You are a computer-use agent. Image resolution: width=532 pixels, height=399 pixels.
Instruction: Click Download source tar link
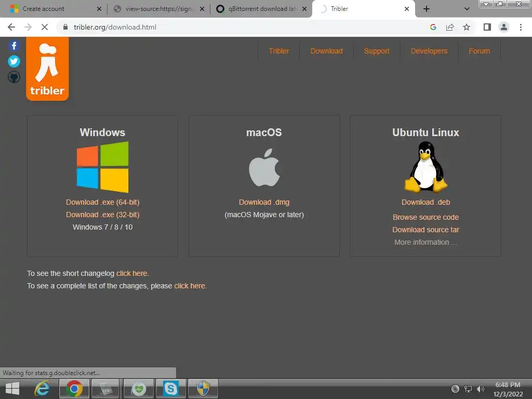pyautogui.click(x=426, y=230)
